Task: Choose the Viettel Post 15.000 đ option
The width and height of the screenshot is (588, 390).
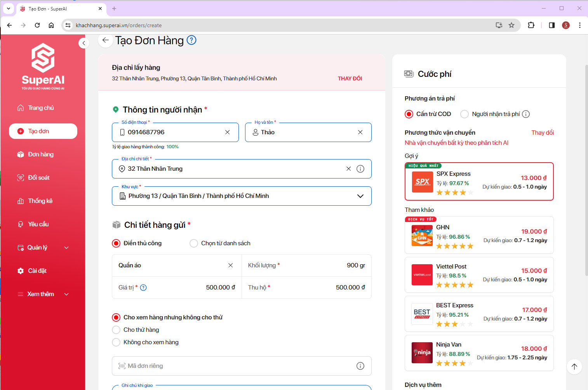Action: pyautogui.click(x=479, y=275)
